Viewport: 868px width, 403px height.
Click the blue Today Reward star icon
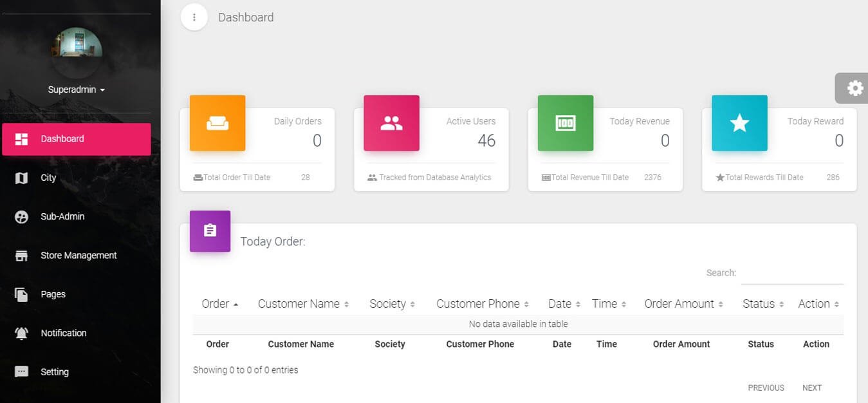[739, 124]
